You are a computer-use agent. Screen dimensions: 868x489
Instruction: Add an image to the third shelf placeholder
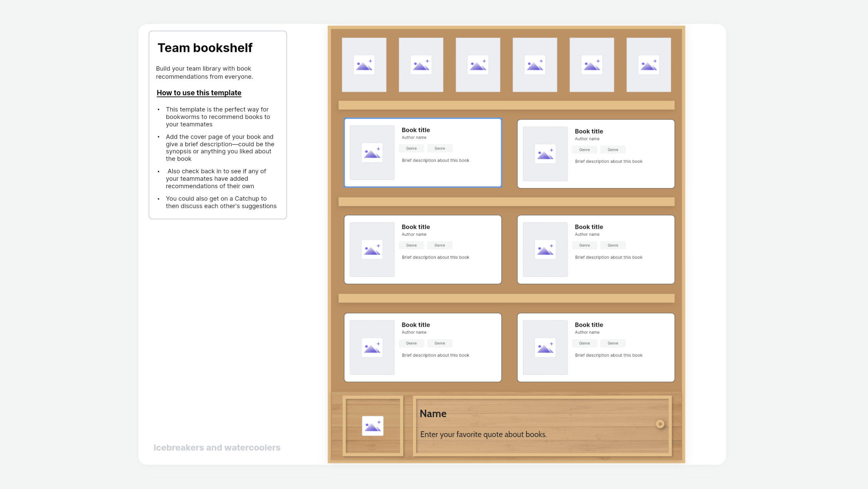click(x=478, y=64)
